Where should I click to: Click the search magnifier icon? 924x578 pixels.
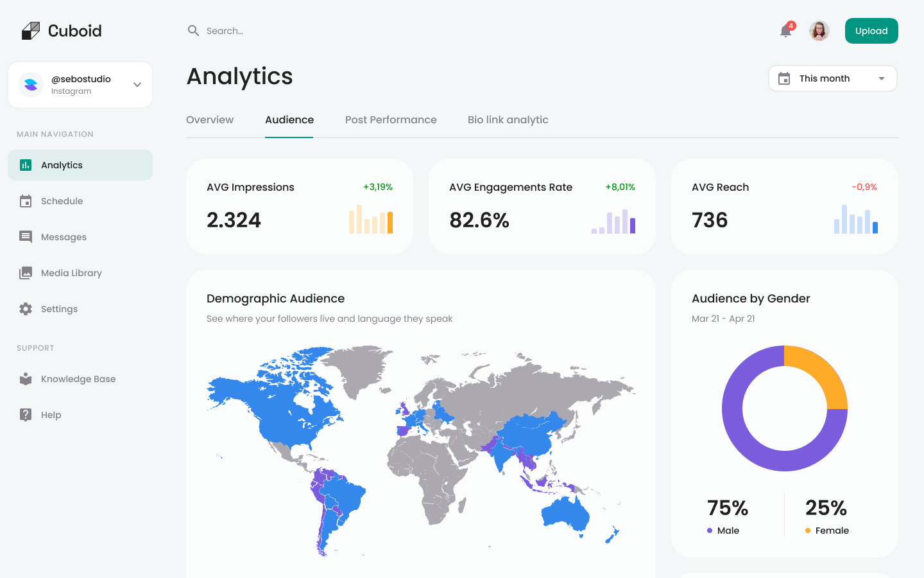[x=193, y=30]
